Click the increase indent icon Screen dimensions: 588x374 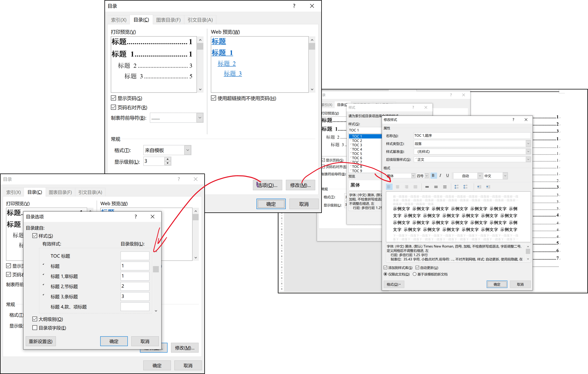(x=488, y=187)
